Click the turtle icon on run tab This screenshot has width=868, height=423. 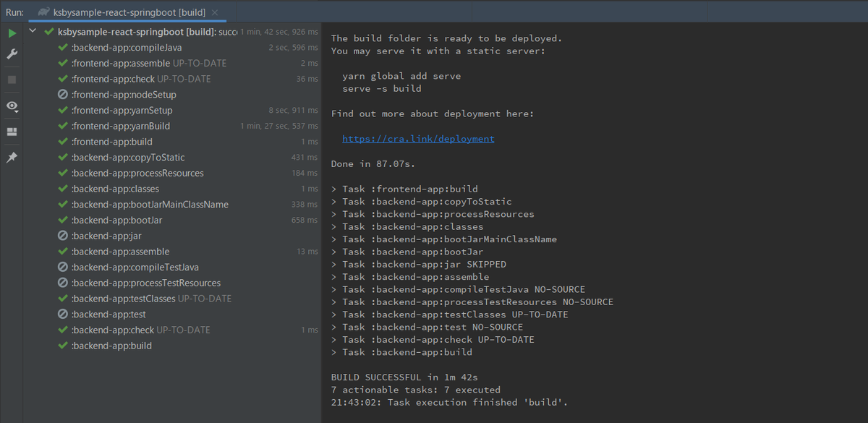(x=43, y=12)
